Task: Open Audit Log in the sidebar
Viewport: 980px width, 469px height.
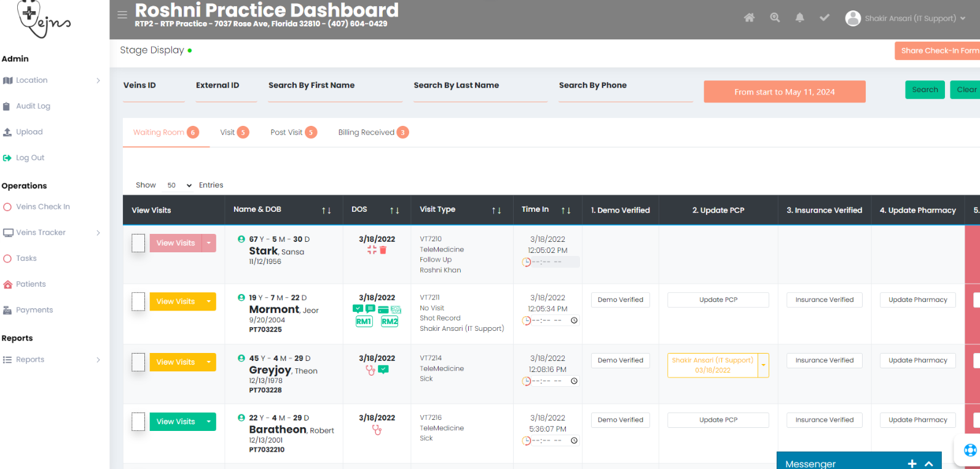Action: coord(33,106)
